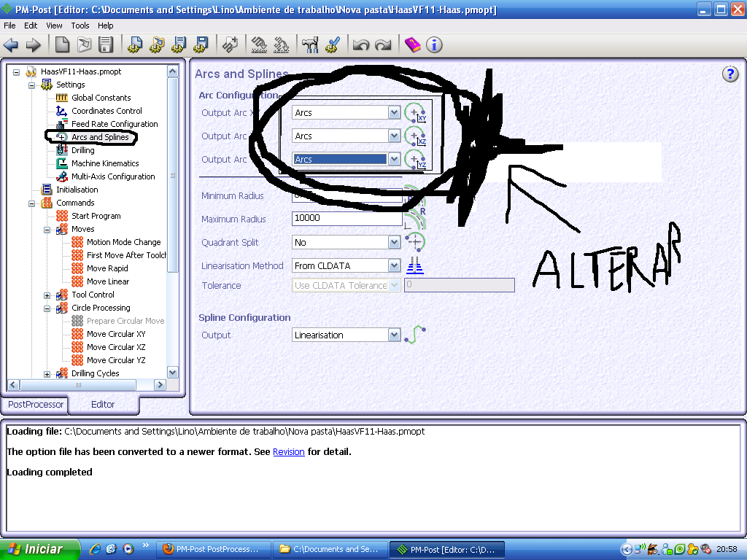Select Move Circular XY command
This screenshot has height=560, width=747.
tap(116, 334)
